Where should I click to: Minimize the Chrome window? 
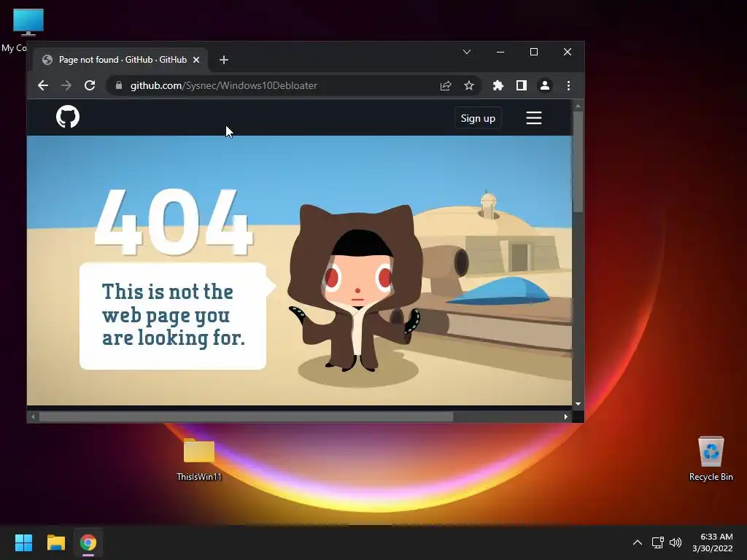click(x=500, y=52)
